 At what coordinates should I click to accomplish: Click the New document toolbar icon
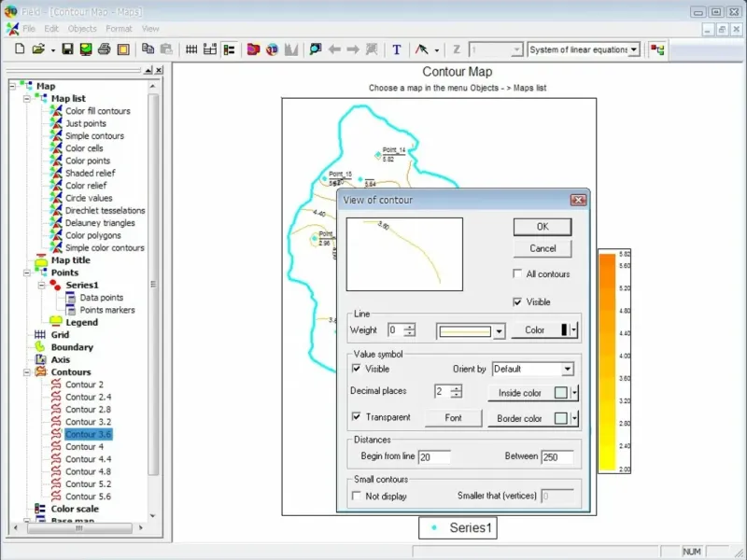click(19, 49)
